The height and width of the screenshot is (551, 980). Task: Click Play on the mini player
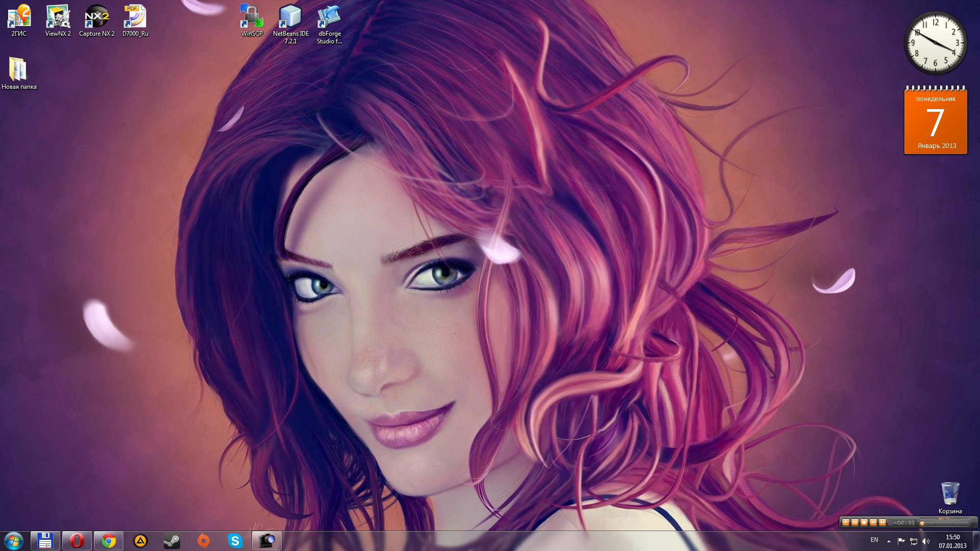click(x=846, y=522)
